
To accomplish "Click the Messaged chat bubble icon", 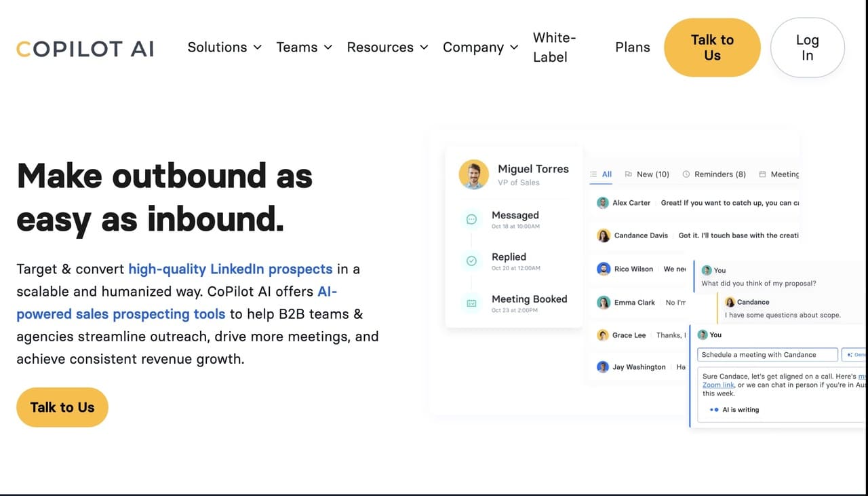I will pyautogui.click(x=471, y=218).
